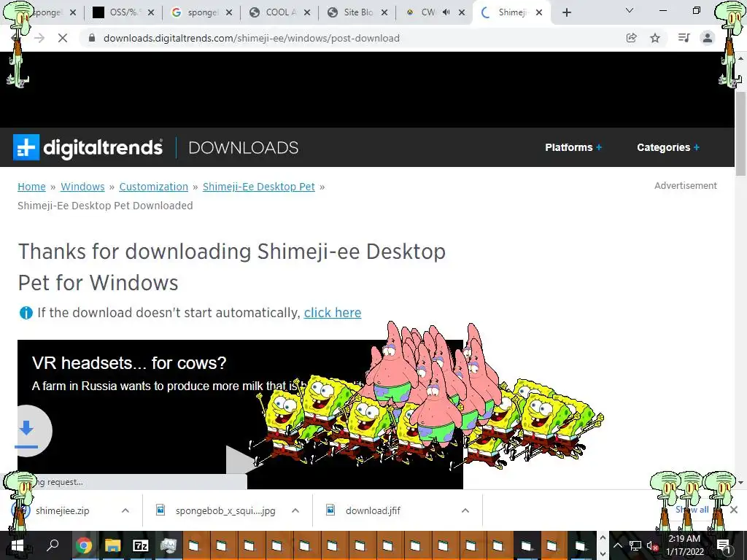Open the media control icon in the toolbar
Screen dimensions: 747x560
[x=684, y=38]
